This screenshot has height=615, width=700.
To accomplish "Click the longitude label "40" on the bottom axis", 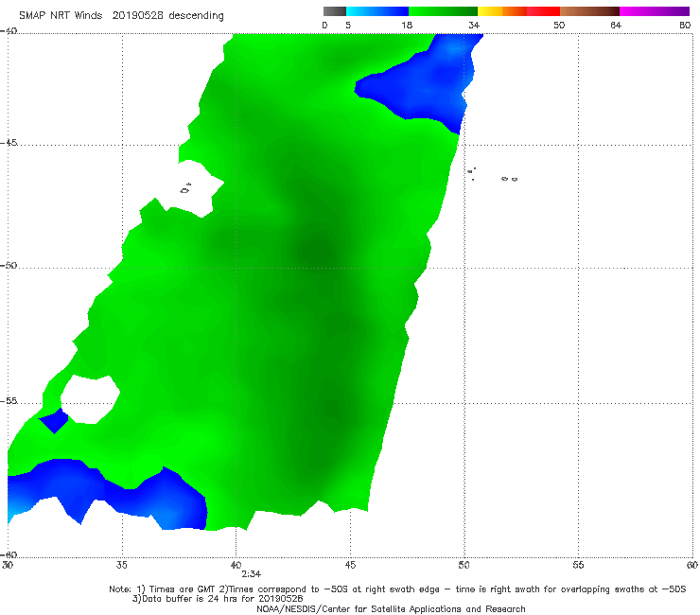I will (236, 566).
